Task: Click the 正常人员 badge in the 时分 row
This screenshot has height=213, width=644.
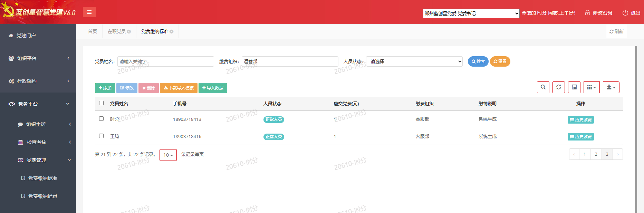Action: pyautogui.click(x=274, y=119)
